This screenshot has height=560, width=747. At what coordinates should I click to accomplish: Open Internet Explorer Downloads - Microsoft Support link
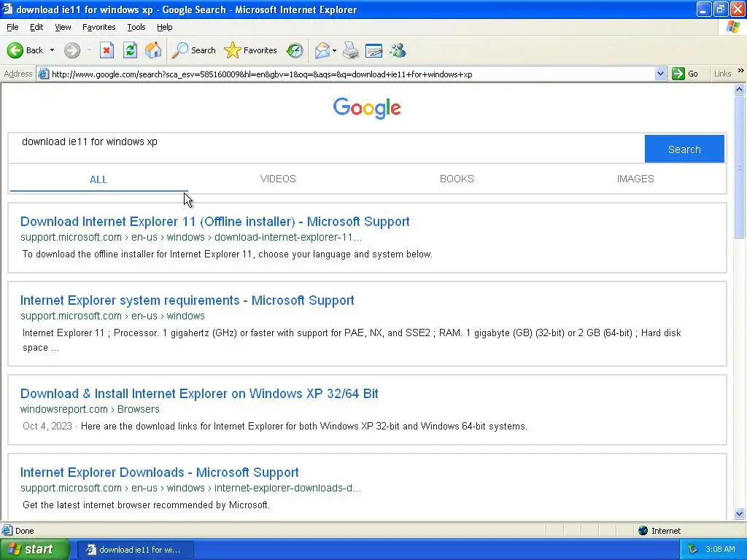[160, 472]
